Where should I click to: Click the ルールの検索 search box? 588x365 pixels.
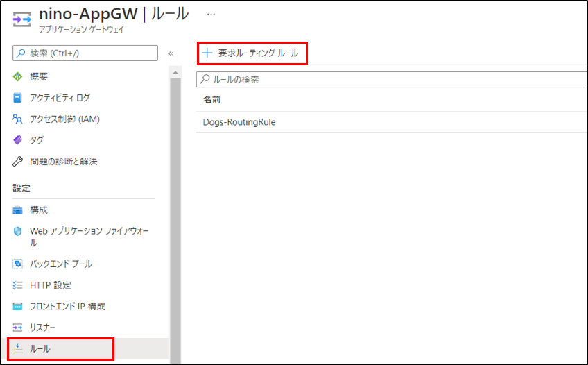(x=392, y=80)
